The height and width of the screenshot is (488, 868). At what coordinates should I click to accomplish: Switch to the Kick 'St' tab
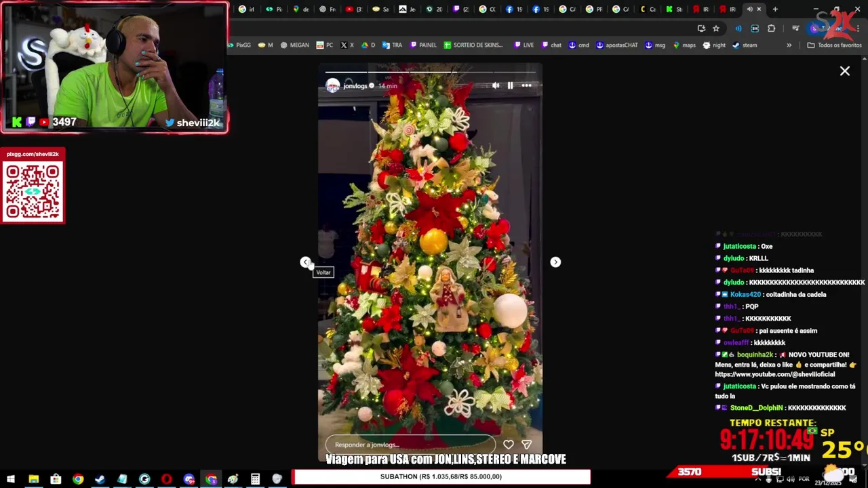[x=674, y=9]
